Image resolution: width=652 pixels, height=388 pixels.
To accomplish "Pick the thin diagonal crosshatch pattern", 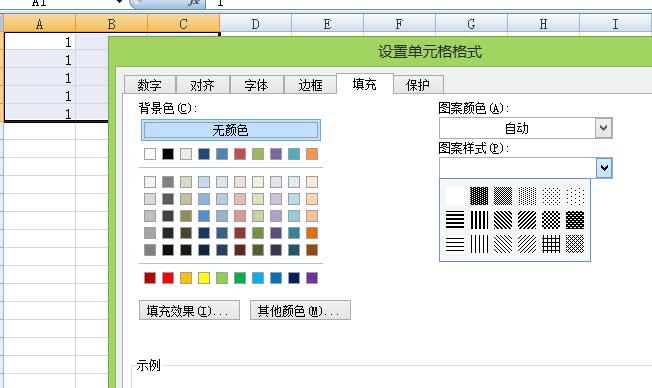I will [575, 244].
